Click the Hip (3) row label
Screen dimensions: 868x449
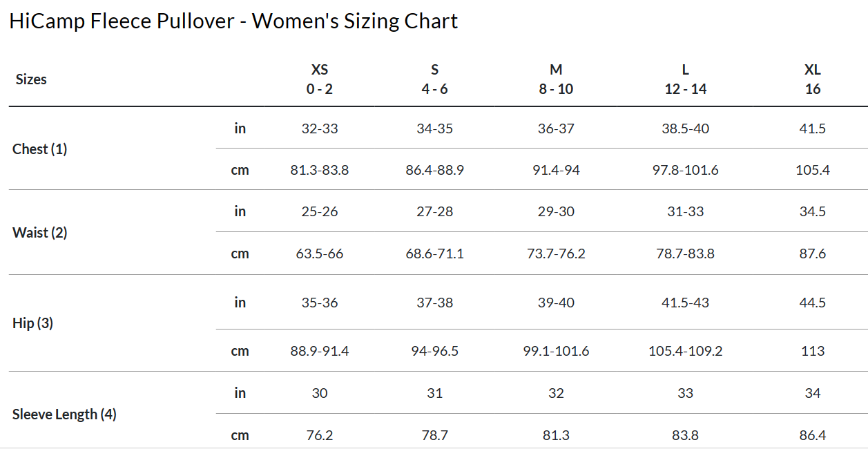[33, 323]
